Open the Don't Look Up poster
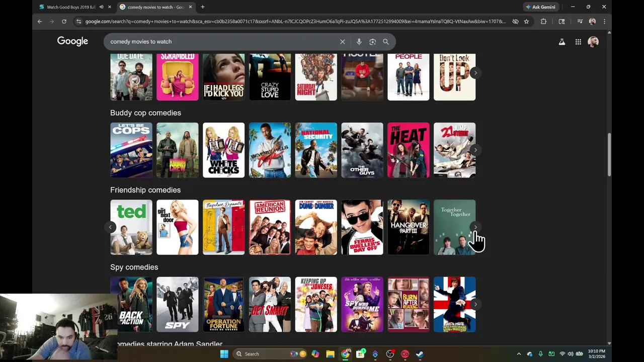The width and height of the screenshot is (644, 362). [x=454, y=77]
